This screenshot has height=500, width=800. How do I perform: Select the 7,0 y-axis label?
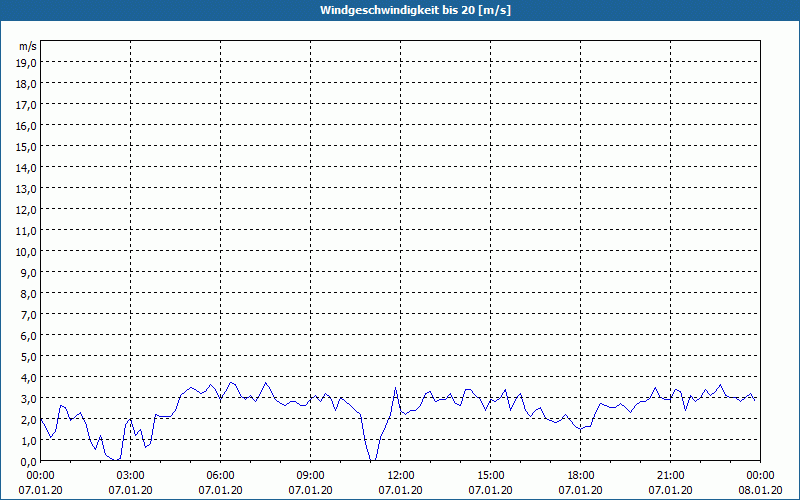pyautogui.click(x=28, y=315)
